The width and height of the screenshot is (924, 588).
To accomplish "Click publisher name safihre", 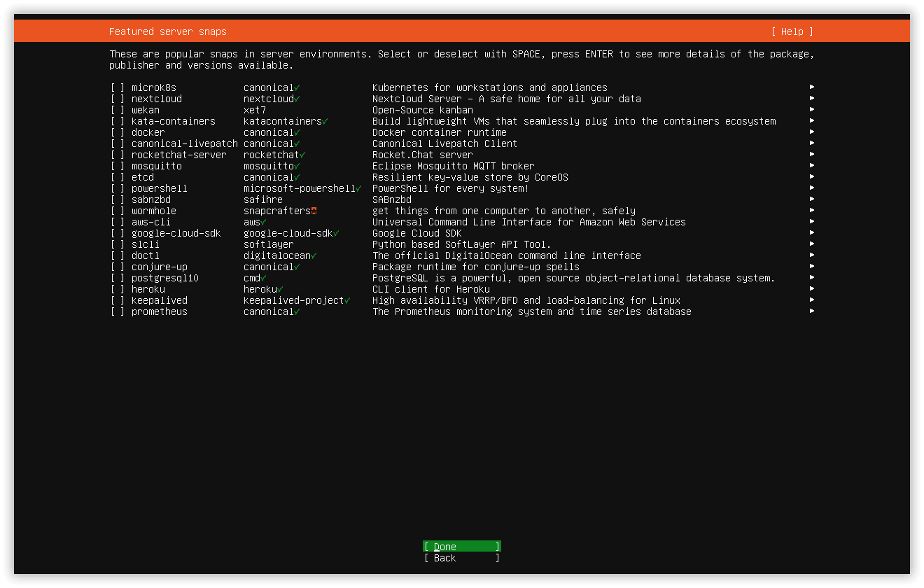I will [x=263, y=199].
